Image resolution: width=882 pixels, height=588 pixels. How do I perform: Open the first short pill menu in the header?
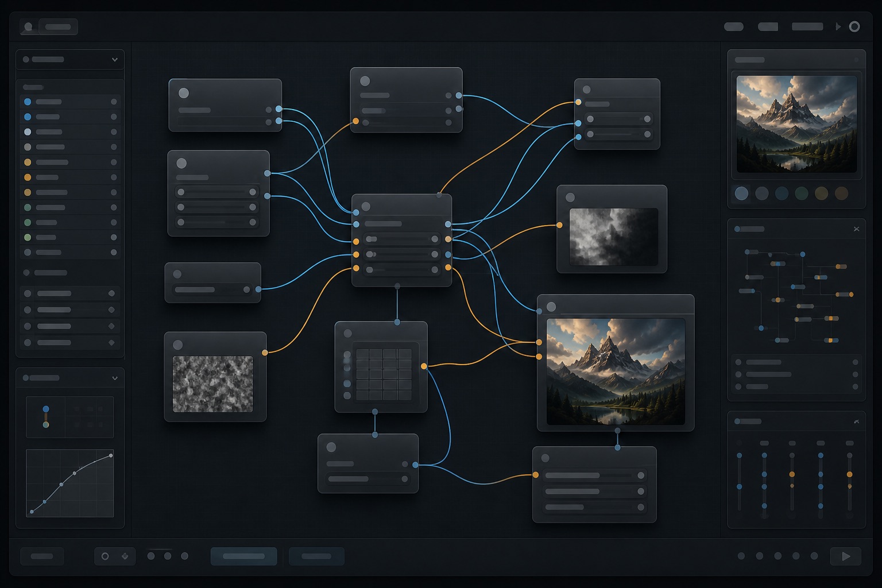[x=734, y=26]
